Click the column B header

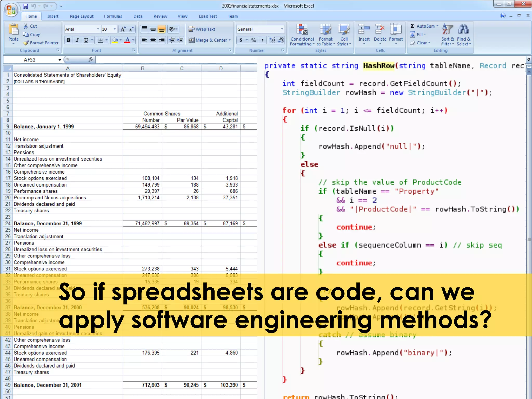[143, 68]
